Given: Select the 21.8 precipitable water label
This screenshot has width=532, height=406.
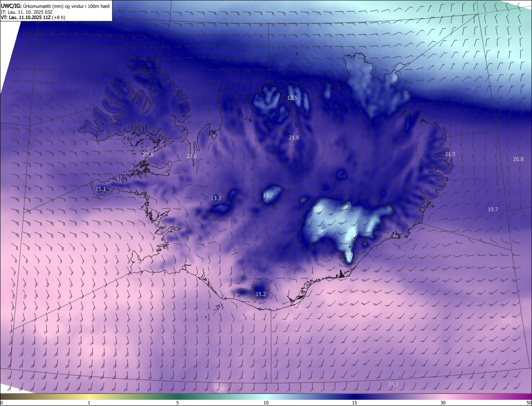Looking at the screenshot, I should (294, 137).
